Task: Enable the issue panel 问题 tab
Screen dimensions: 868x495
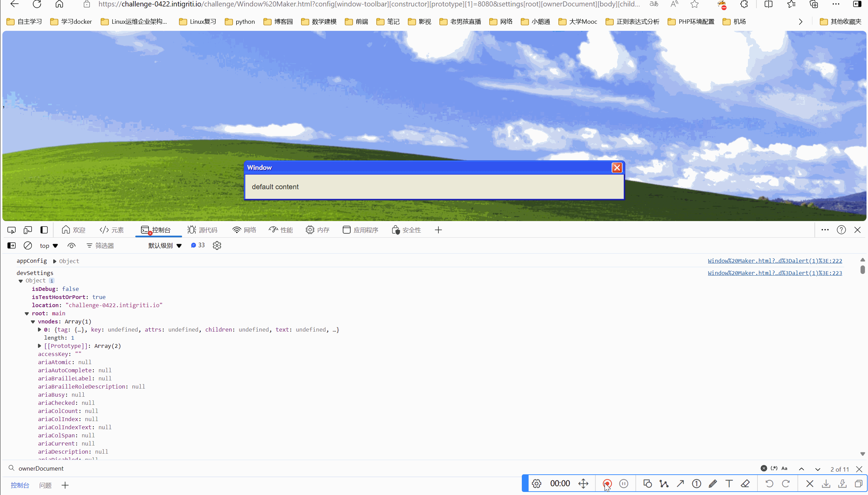Action: 45,486
